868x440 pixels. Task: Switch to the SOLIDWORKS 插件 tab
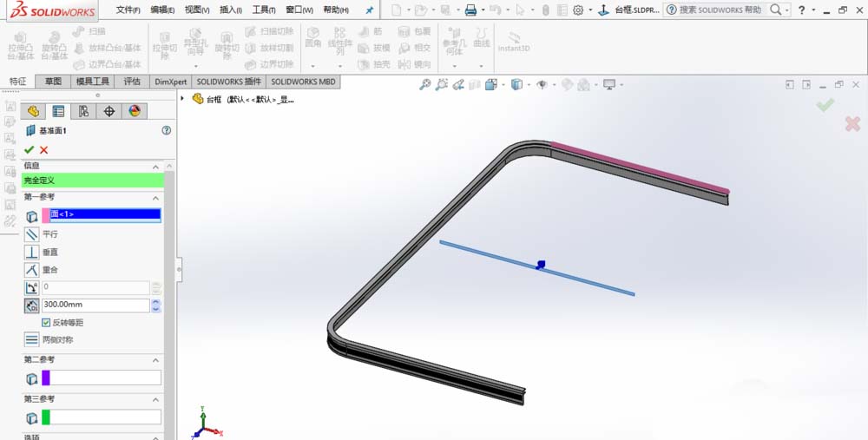point(228,82)
